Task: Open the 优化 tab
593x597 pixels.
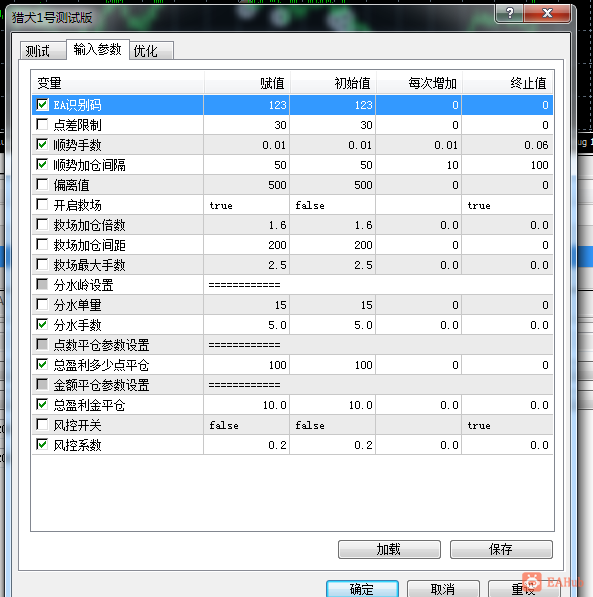Action: [151, 51]
